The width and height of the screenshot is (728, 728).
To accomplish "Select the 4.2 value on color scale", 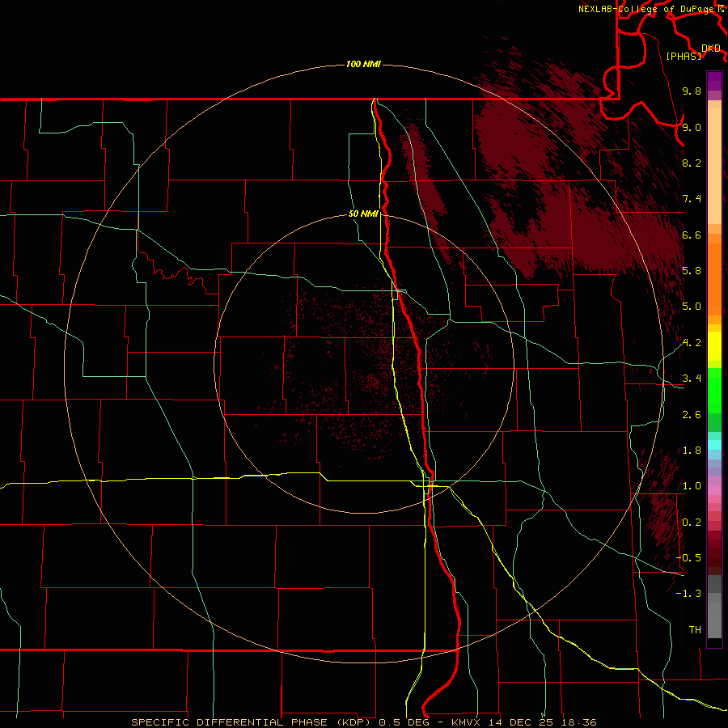I will point(692,343).
